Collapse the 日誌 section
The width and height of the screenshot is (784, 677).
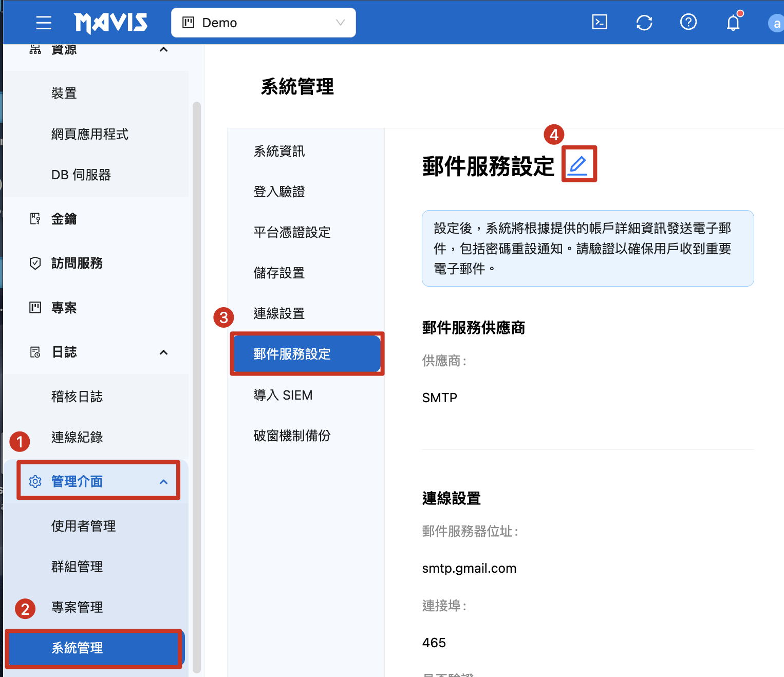163,352
